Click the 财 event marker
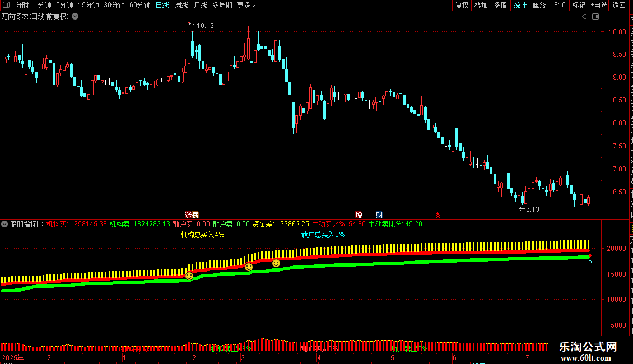This screenshot has height=364, width=633. (x=379, y=215)
